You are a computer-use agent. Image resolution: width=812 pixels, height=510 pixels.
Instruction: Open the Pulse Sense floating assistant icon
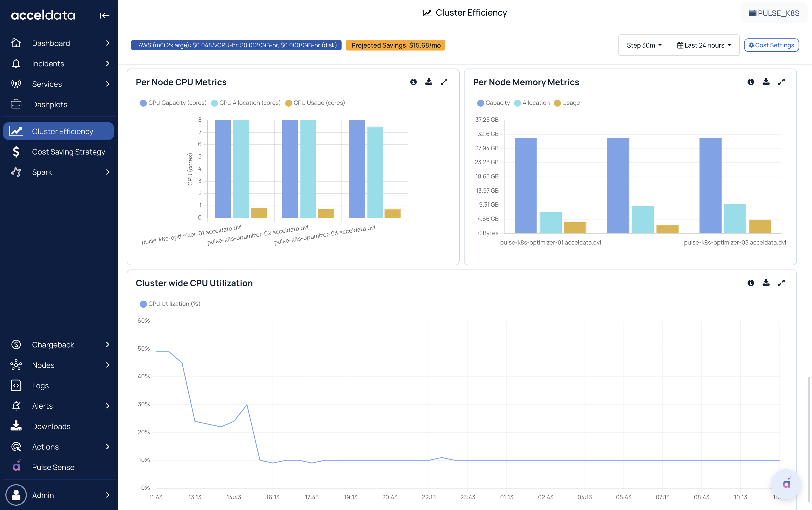tap(786, 484)
